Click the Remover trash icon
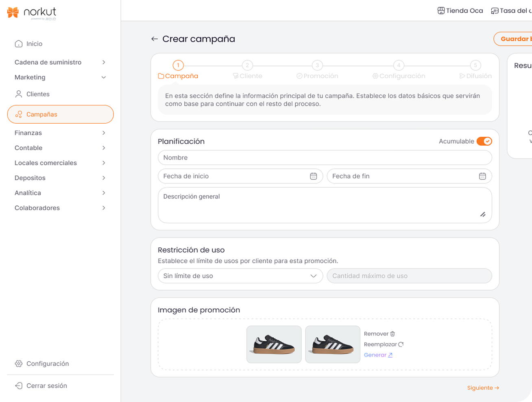Viewport: 532px width, 402px height. 392,334
